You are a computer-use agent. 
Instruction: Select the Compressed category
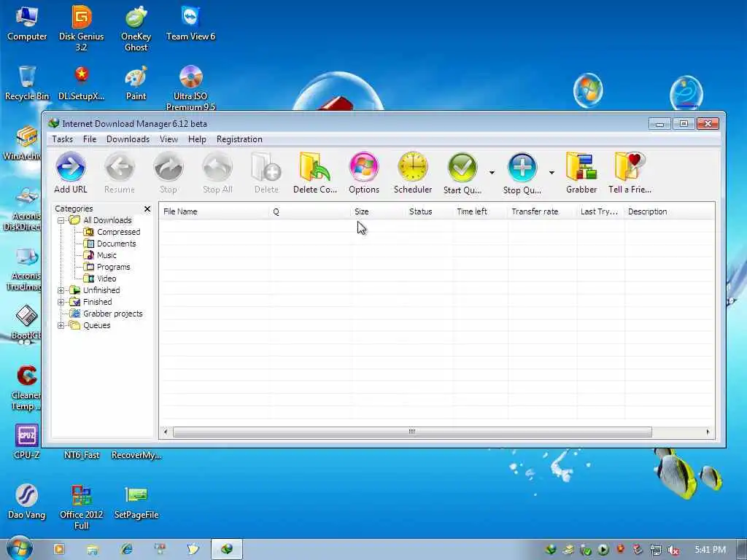[119, 232]
